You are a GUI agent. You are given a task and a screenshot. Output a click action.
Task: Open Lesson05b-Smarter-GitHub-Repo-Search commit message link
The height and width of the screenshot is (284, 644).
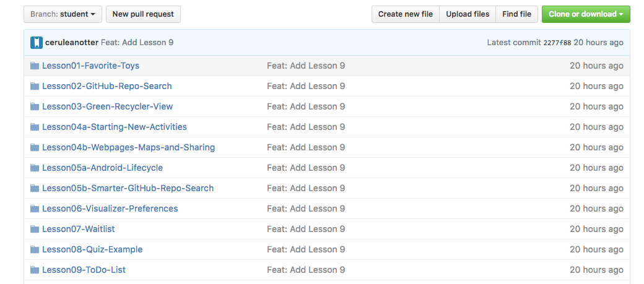click(x=306, y=188)
